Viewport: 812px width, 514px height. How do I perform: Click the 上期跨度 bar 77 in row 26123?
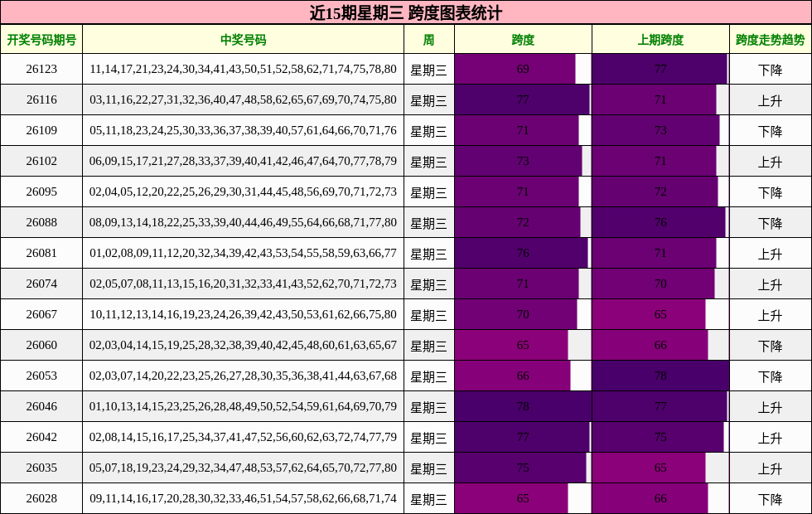tap(660, 69)
